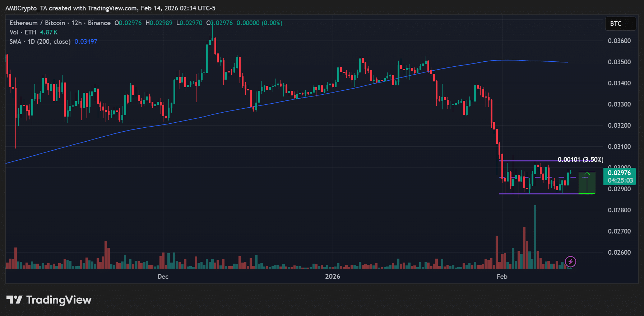The image size is (644, 316).
Task: Click the Dec label on time axis
Action: coord(163,277)
